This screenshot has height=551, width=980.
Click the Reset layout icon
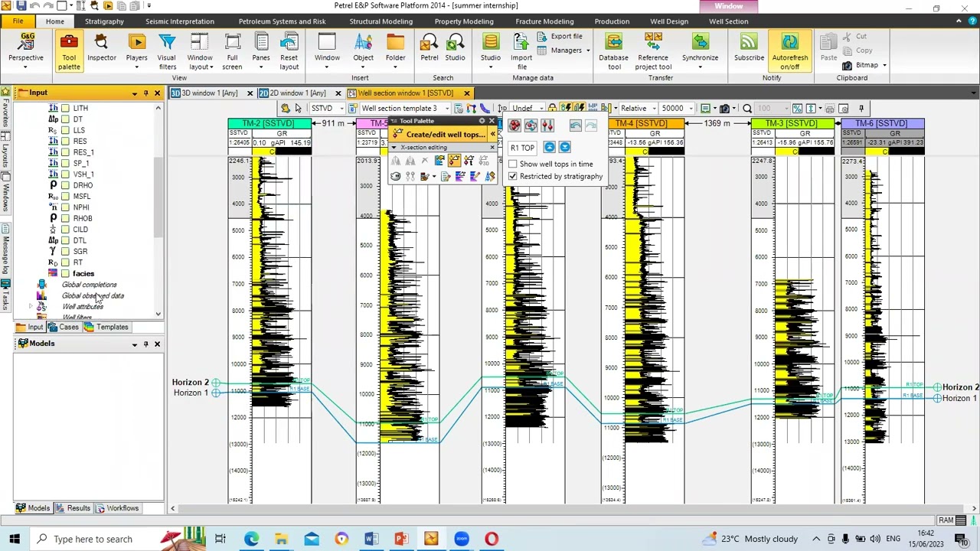click(x=289, y=51)
